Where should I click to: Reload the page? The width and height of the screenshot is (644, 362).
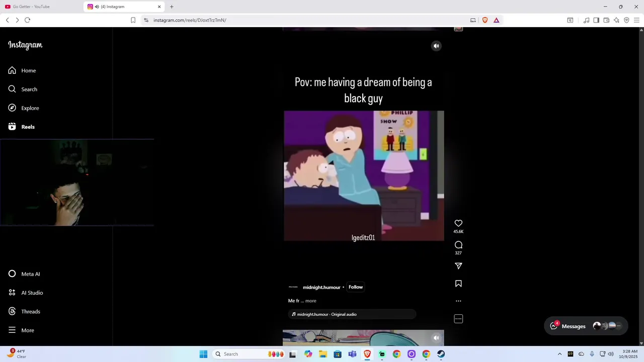28,20
